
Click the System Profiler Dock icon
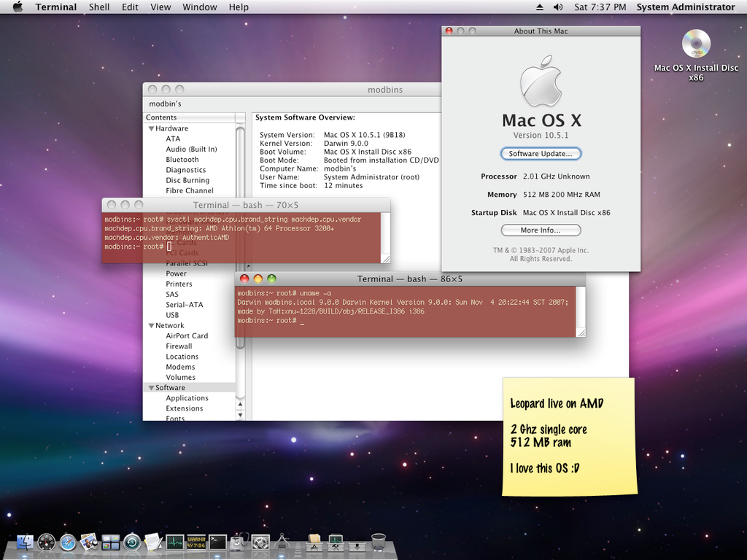pyautogui.click(x=282, y=542)
